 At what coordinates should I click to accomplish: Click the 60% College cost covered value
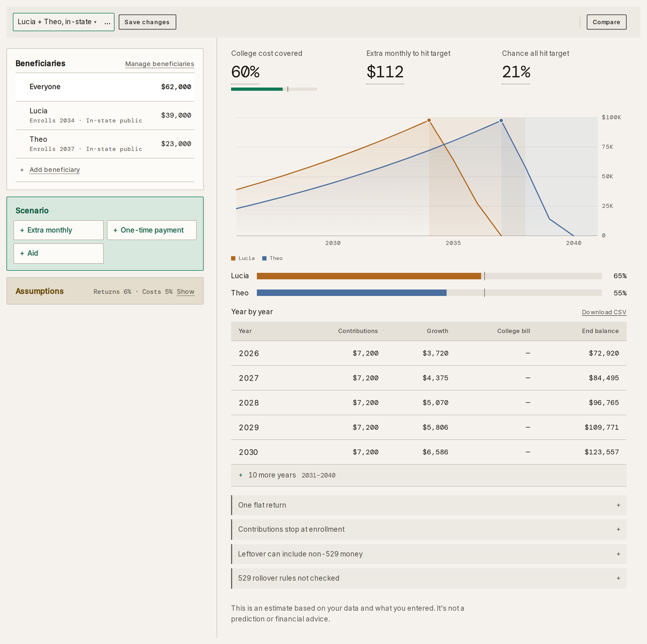pos(246,72)
